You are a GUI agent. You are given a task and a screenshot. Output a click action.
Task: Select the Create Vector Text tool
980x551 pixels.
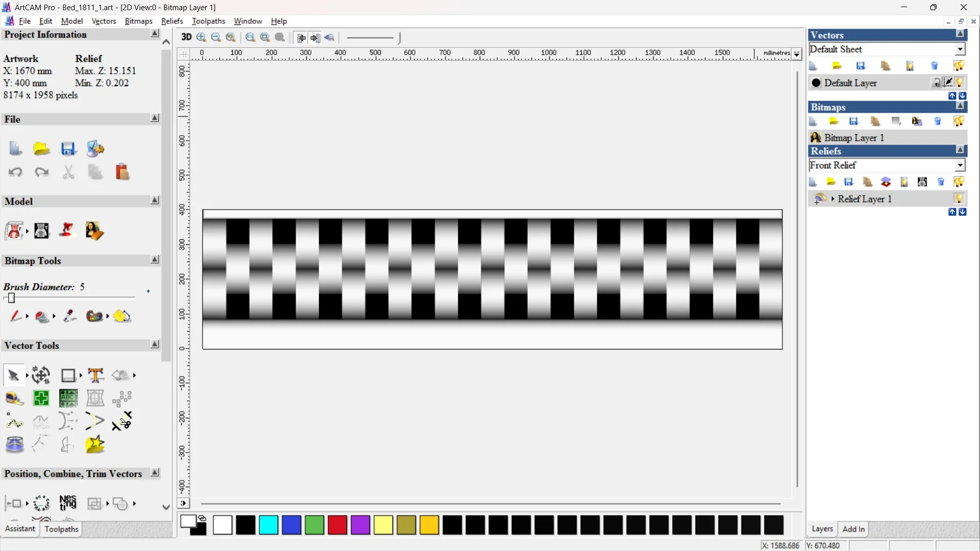pyautogui.click(x=95, y=375)
